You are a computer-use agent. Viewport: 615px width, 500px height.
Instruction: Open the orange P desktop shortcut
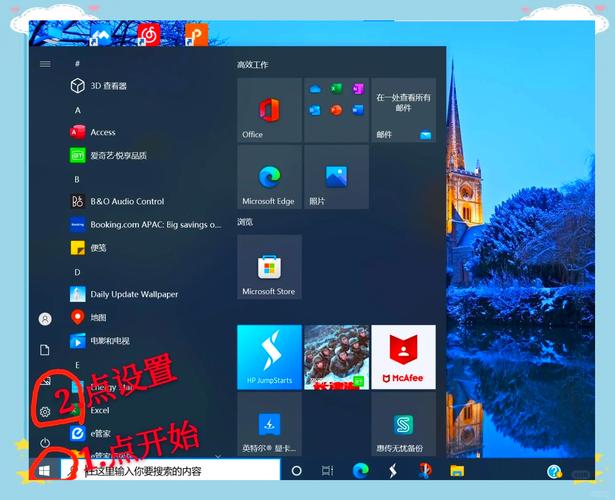[x=196, y=35]
